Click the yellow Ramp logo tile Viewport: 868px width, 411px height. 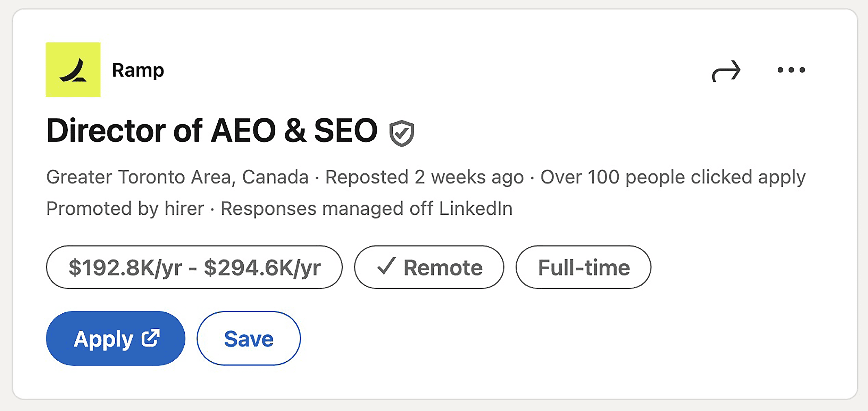pos(73,69)
